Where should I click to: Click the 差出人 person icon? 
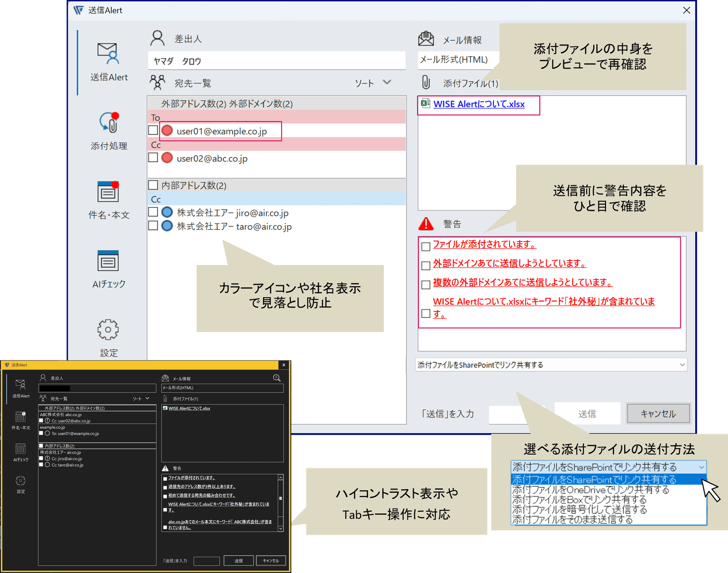157,38
